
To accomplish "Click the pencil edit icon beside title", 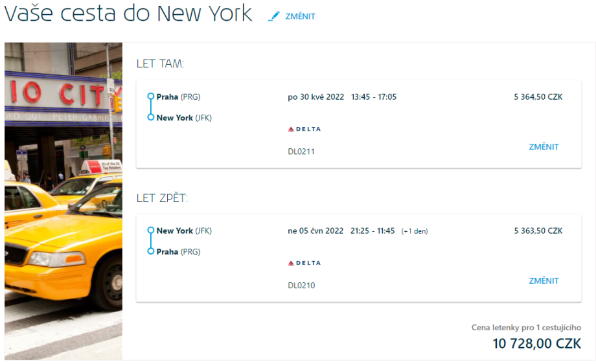I will [x=273, y=16].
